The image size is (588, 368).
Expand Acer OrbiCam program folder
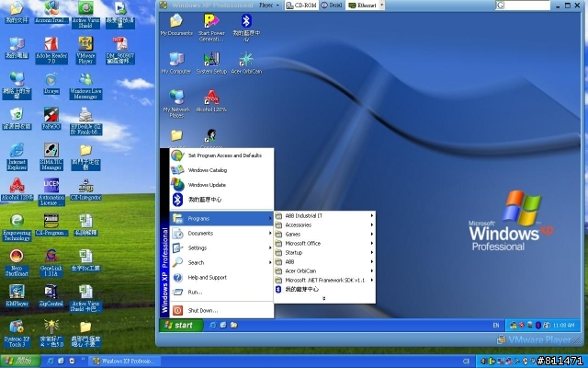click(324, 270)
